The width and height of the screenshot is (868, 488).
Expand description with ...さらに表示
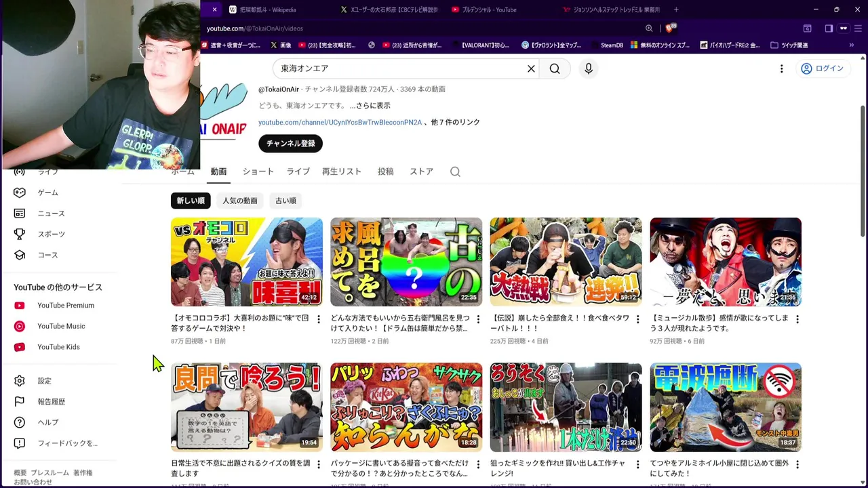(x=370, y=106)
